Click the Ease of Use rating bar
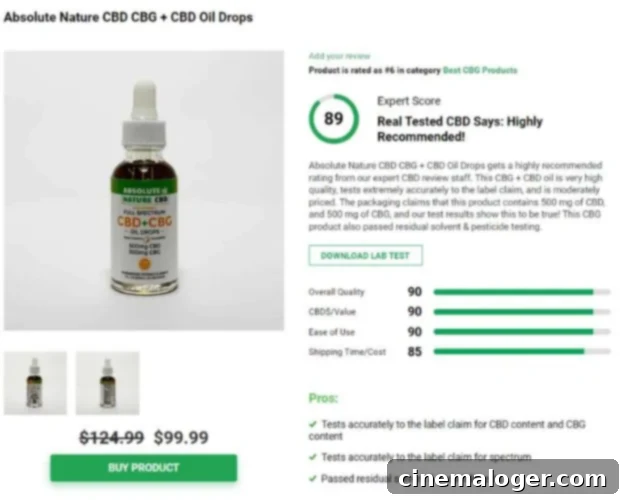Image resolution: width=620 pixels, height=500 pixels. 522,332
